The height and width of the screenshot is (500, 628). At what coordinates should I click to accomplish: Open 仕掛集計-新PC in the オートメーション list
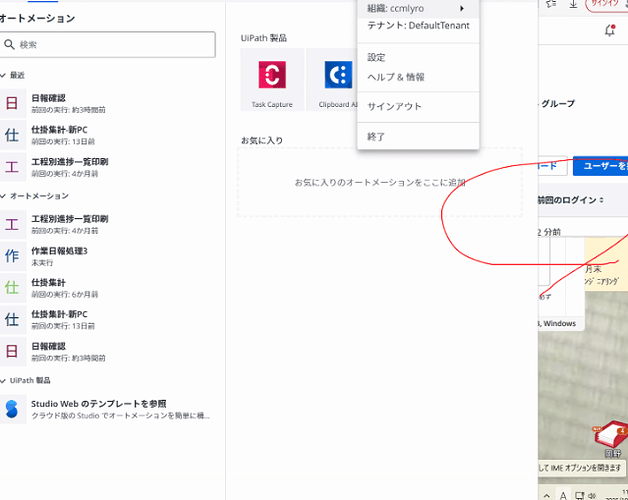tap(108, 319)
